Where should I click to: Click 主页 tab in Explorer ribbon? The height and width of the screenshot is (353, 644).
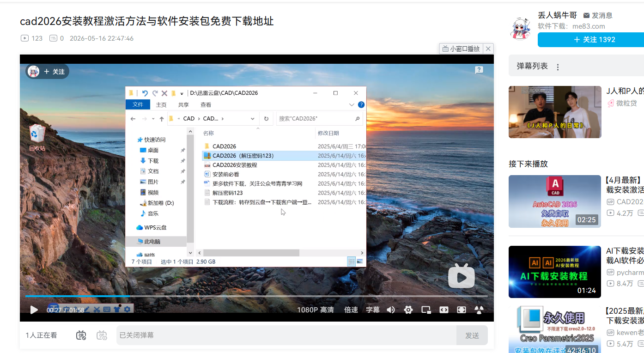coord(161,104)
